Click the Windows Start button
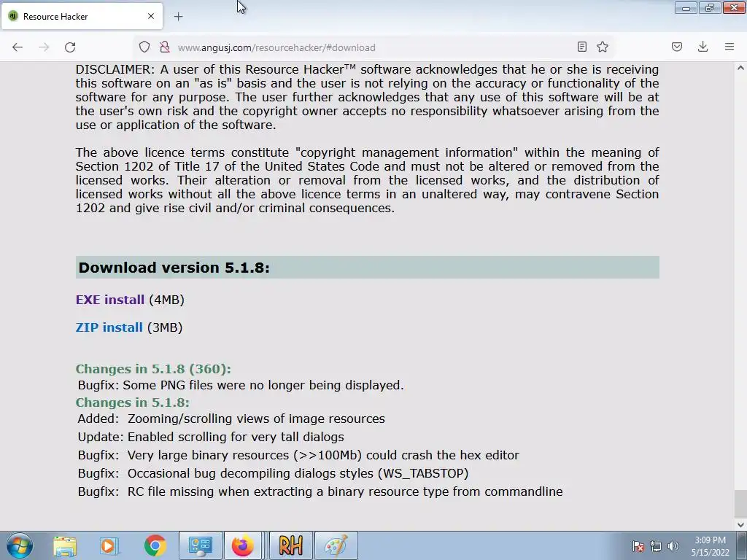This screenshot has width=747, height=560. pos(20,545)
